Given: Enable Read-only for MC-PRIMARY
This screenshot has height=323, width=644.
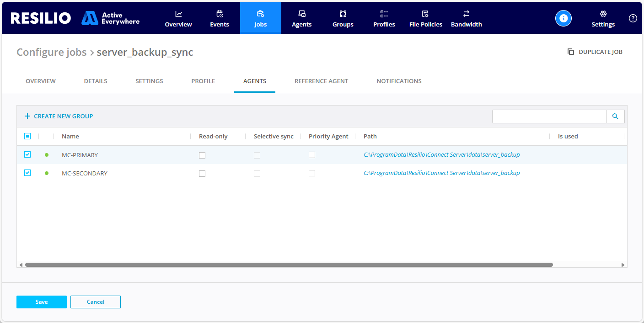Looking at the screenshot, I should [x=202, y=155].
